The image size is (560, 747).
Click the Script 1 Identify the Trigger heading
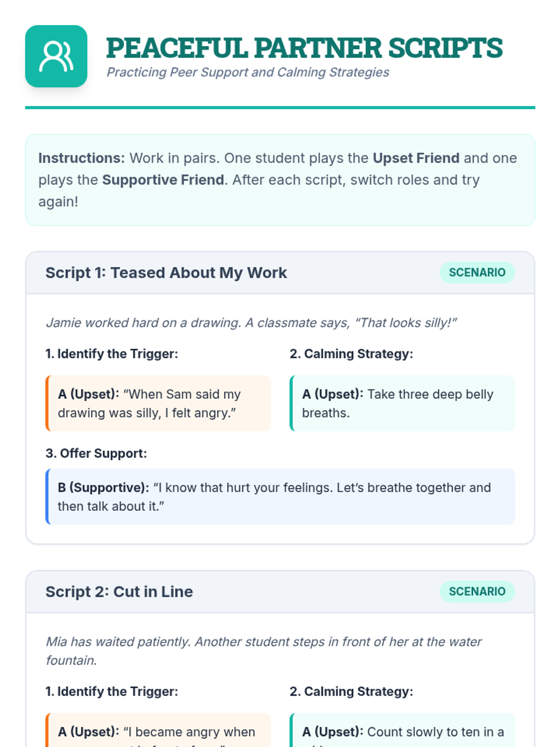[112, 354]
